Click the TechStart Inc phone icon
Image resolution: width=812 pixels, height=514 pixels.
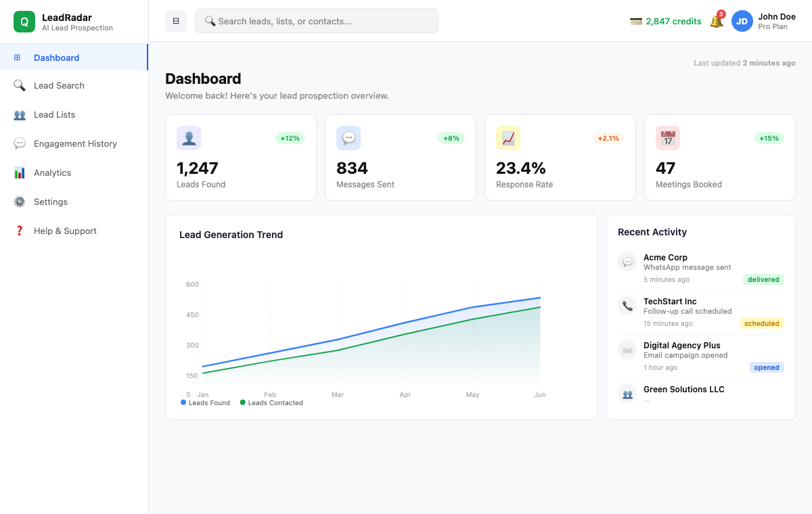627,306
